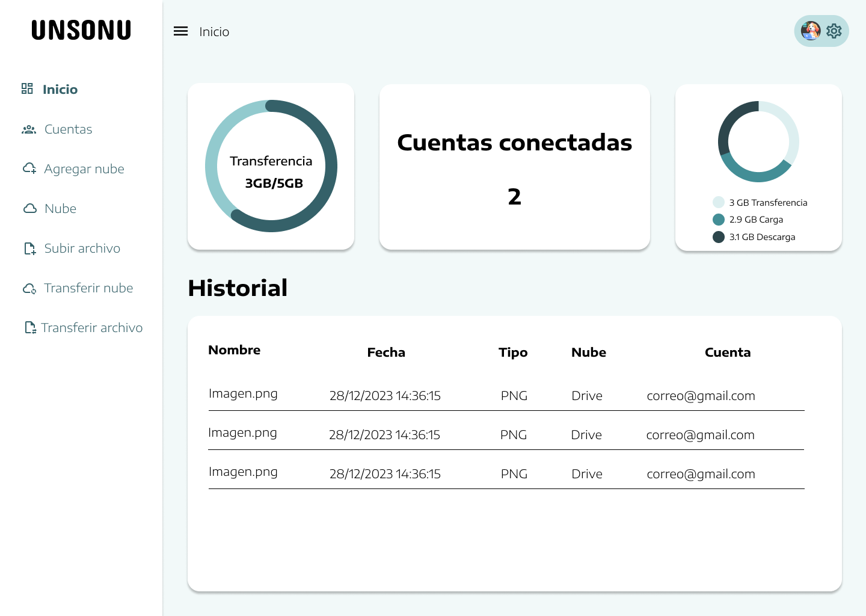
Task: Select Cuentas from the sidebar menu
Action: [x=68, y=129]
